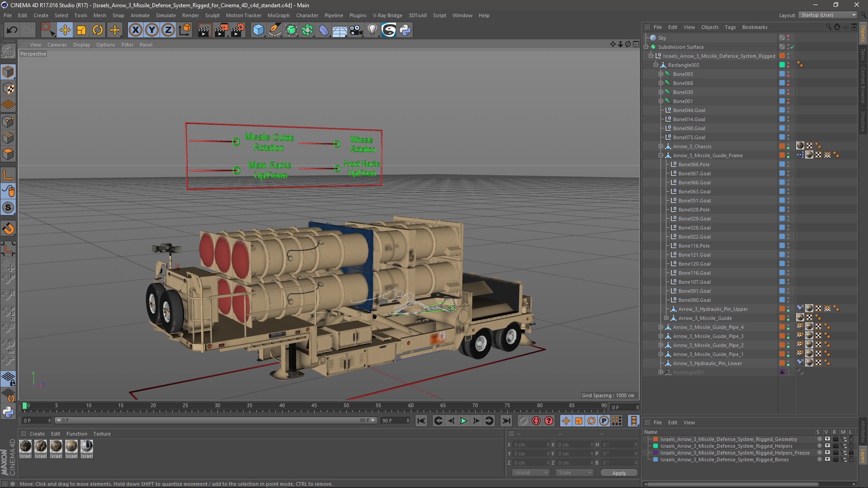Toggle Subdivision Surface green checkmark
The image size is (868, 488).
pos(793,47)
